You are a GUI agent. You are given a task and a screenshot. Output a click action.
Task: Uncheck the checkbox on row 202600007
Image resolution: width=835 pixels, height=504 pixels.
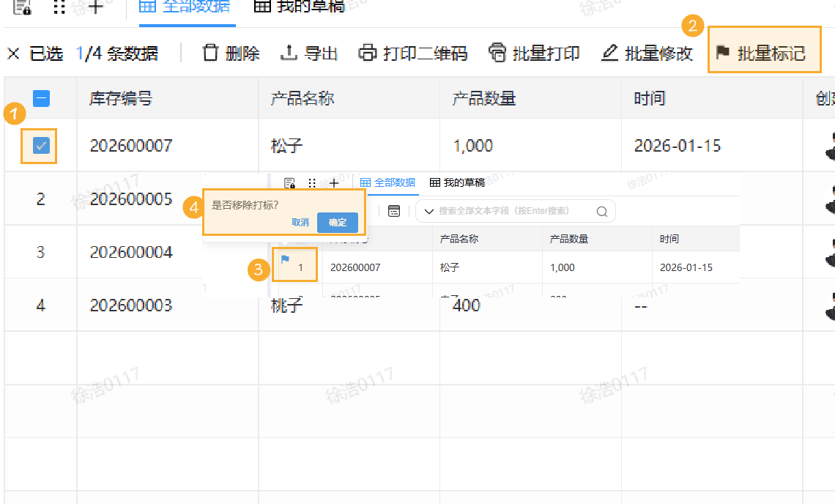tap(40, 145)
